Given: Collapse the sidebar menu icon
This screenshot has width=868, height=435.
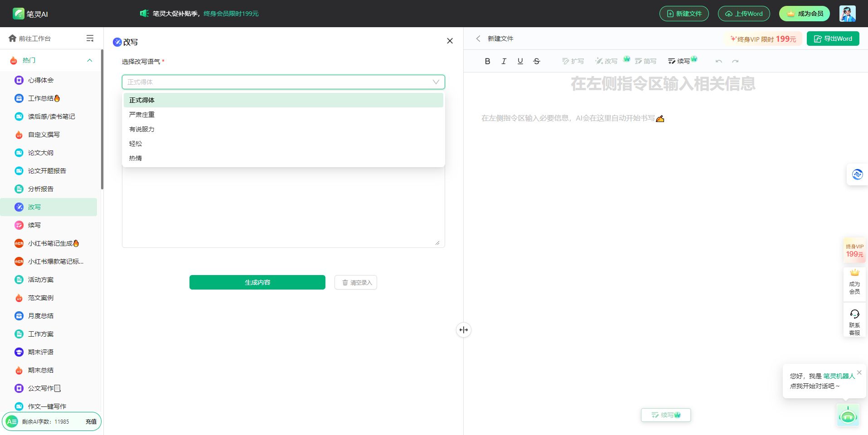Looking at the screenshot, I should pyautogui.click(x=90, y=39).
